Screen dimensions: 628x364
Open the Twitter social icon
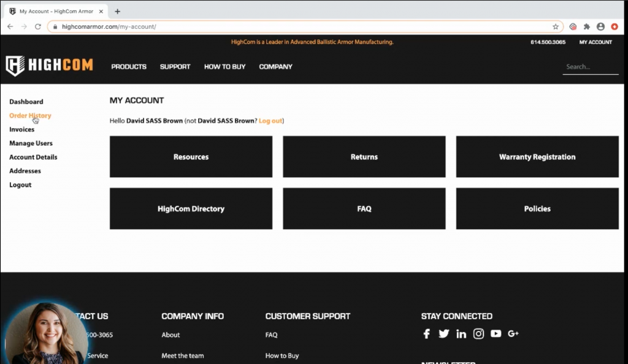444,334
